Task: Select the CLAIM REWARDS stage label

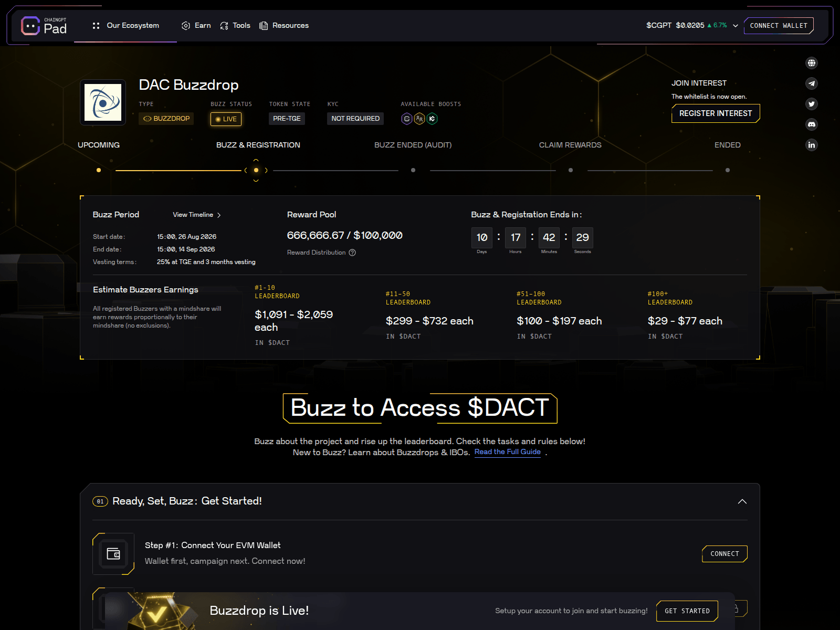Action: (x=570, y=145)
